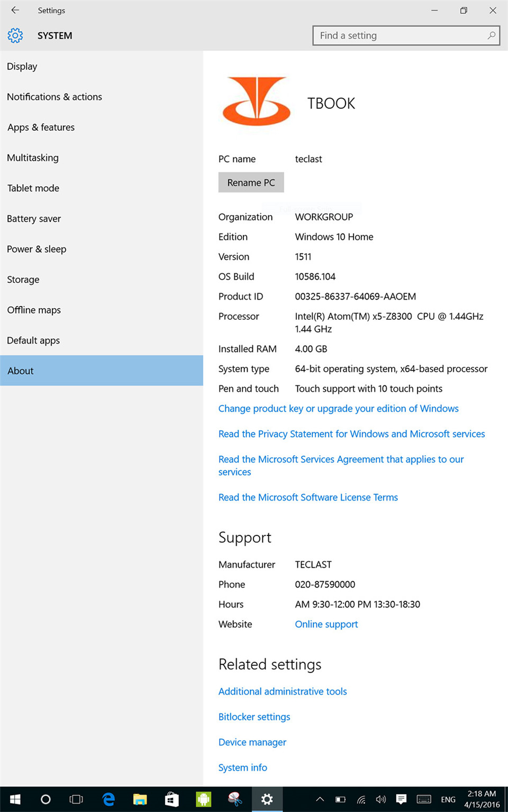Click OS Build value 10586.104

click(x=315, y=276)
